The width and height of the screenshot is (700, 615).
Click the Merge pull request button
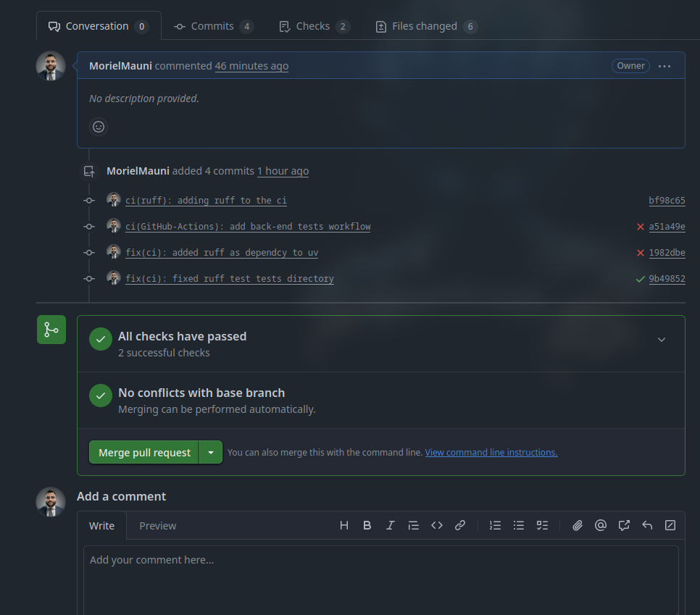144,453
